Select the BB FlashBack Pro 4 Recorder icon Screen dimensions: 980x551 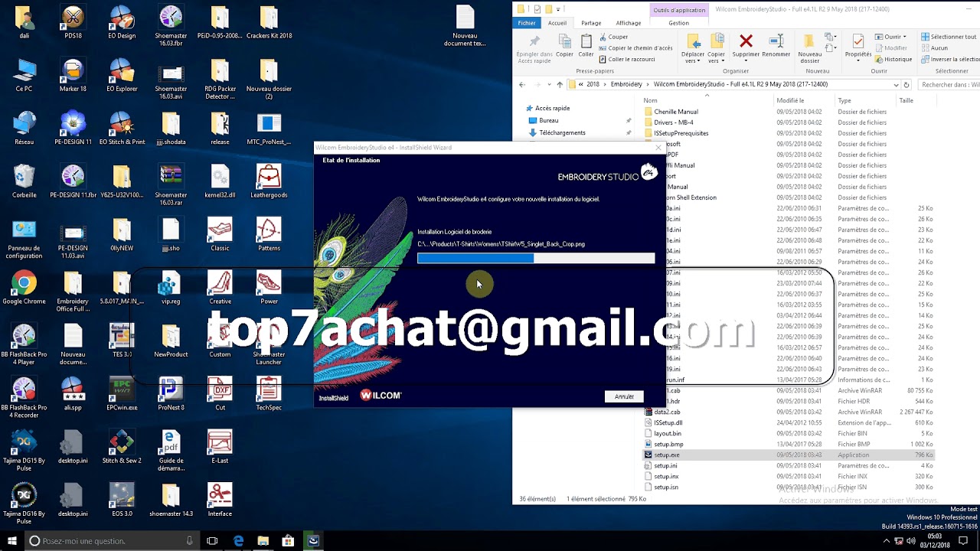[24, 397]
